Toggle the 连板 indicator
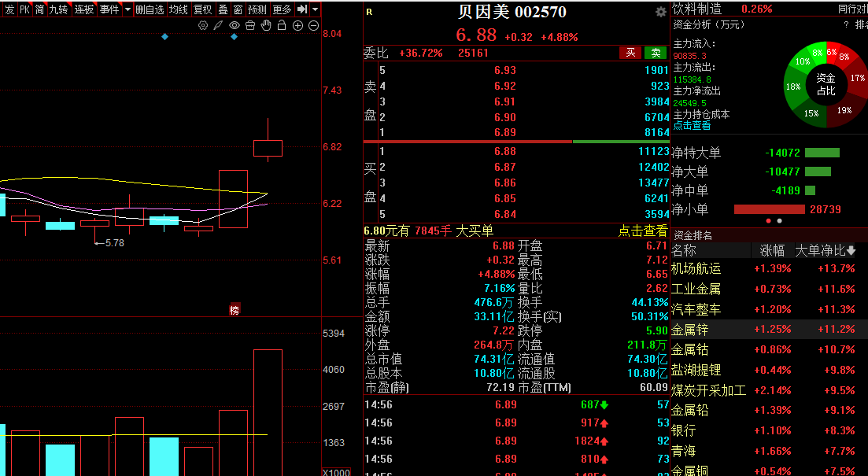Viewport: 868px width, 476px height. [x=83, y=9]
